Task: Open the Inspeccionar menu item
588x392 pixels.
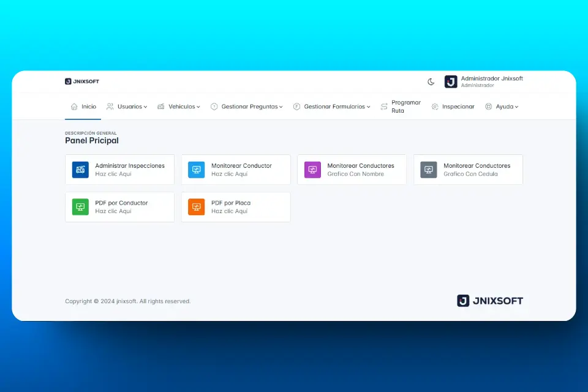Action: click(453, 106)
